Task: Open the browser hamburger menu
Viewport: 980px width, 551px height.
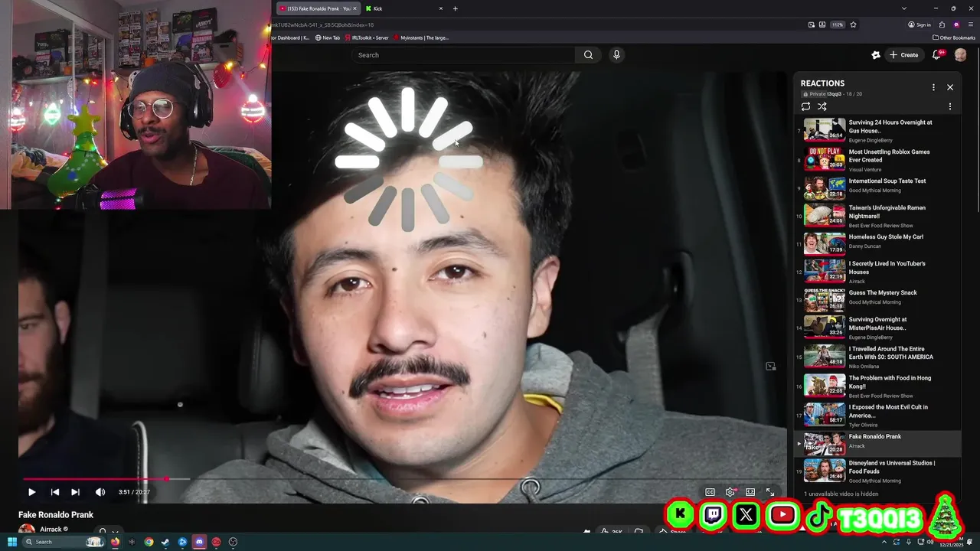Action: 971,24
